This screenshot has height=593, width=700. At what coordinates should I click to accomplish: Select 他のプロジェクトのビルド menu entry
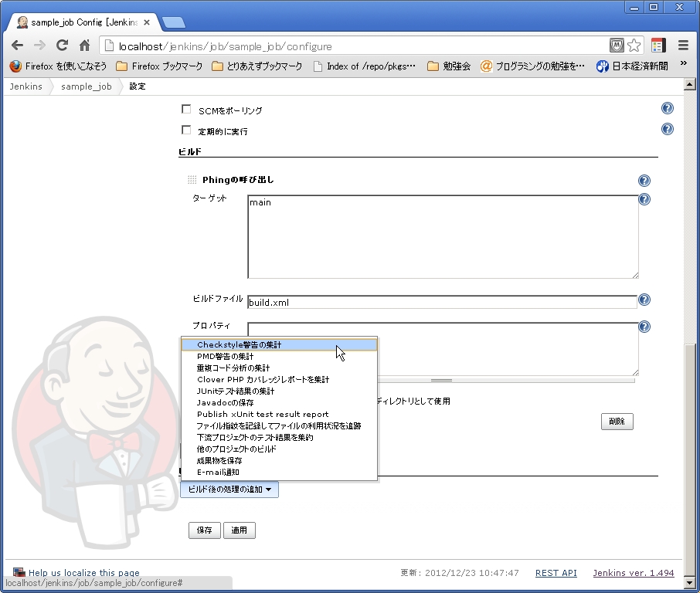click(x=280, y=449)
